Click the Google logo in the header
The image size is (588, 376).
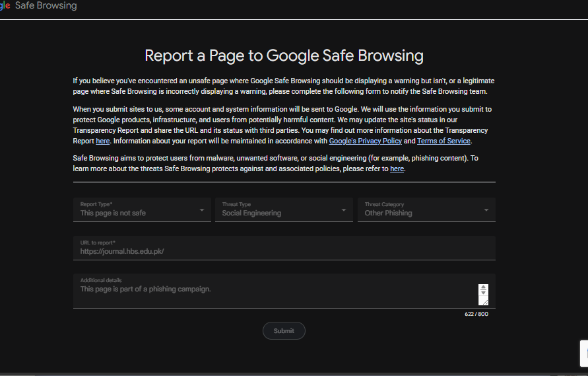point(5,6)
